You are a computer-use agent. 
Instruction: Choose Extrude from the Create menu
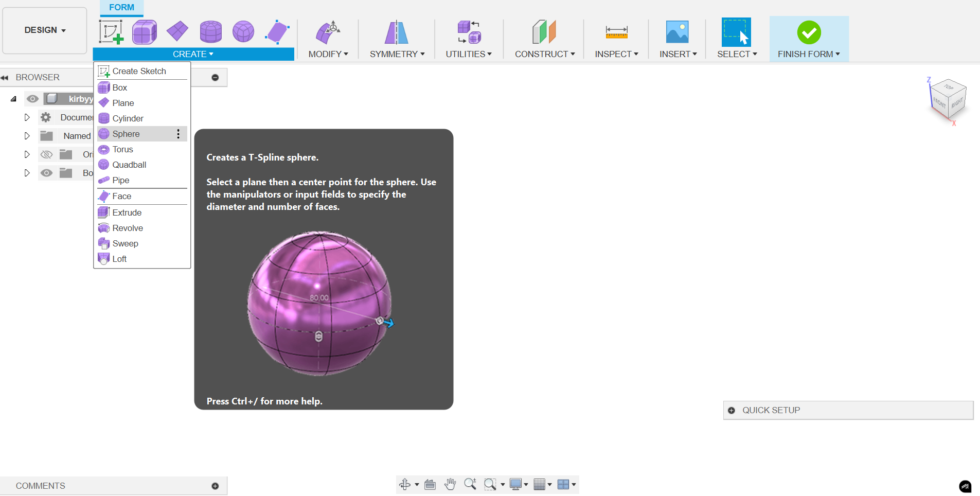(142, 212)
